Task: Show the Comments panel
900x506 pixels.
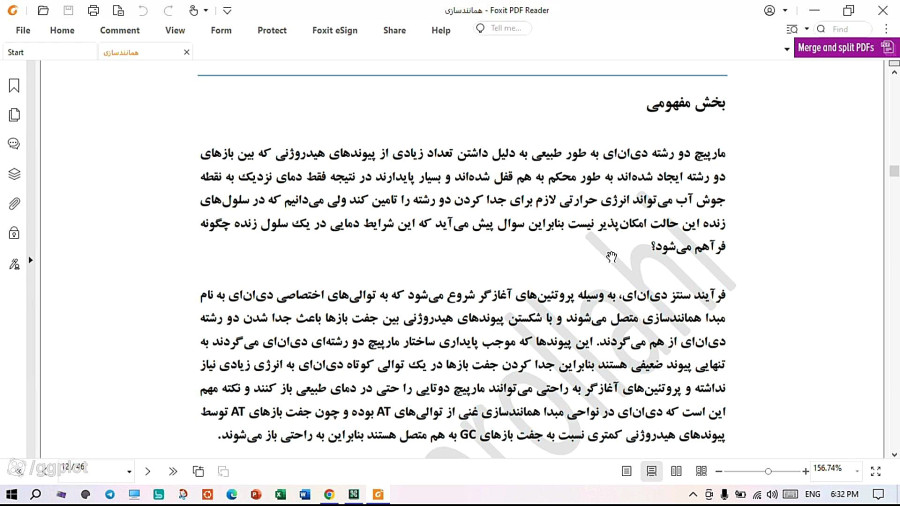Action: click(x=14, y=143)
